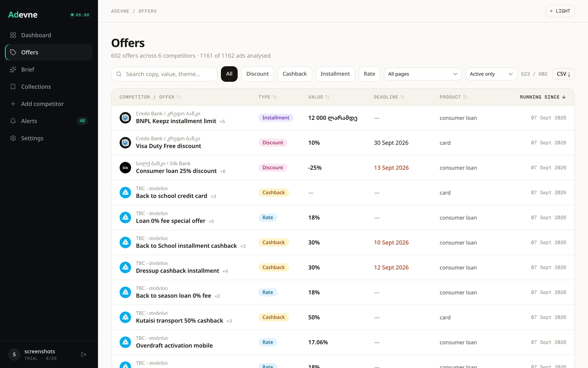Viewport: 588px width, 368px height.
Task: Click the sort arrows icon next to Product
Action: coord(465,97)
